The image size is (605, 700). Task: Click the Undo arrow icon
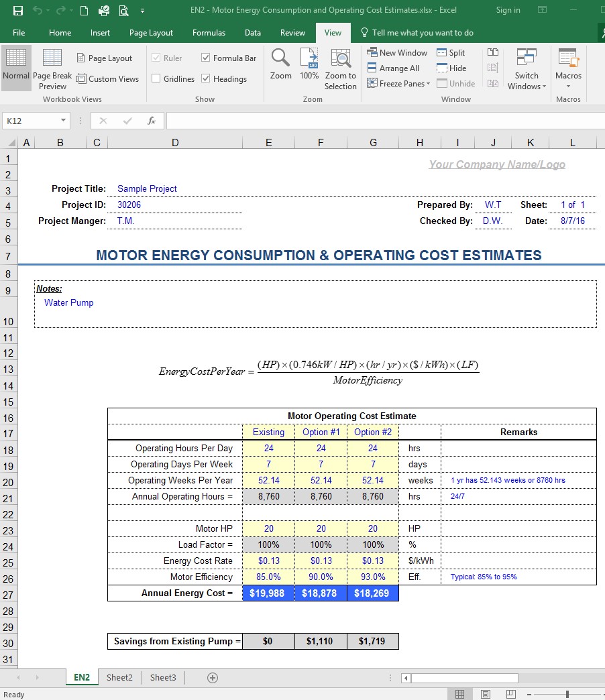pos(38,10)
